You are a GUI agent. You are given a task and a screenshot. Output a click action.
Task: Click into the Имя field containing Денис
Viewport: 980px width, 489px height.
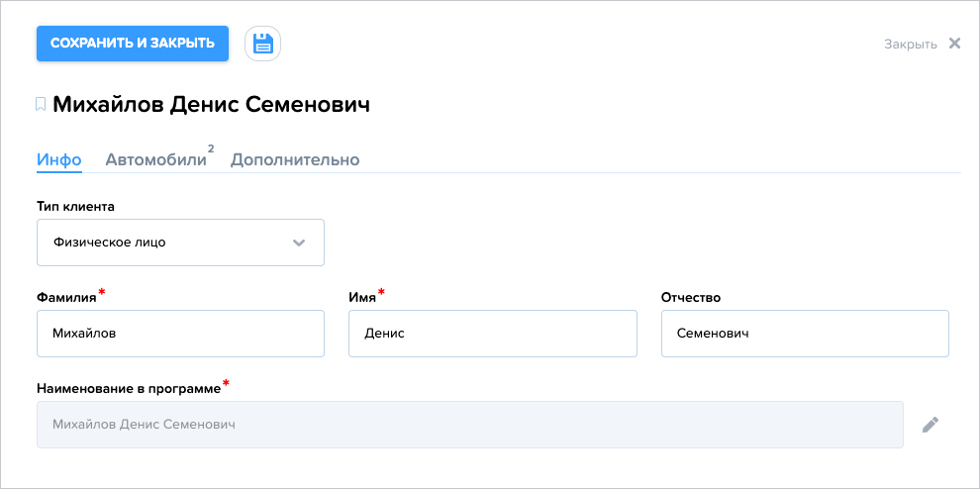coord(493,334)
